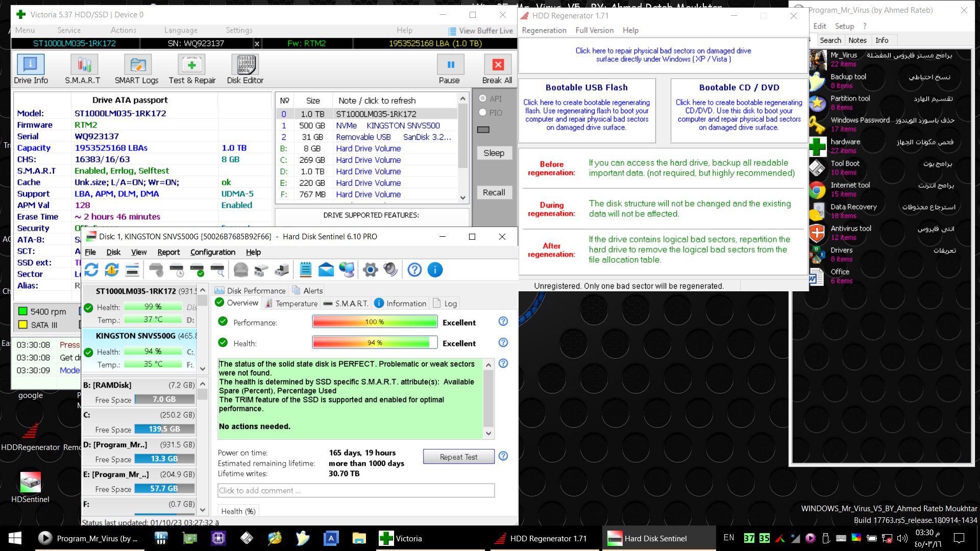Open the S.M.A.R.T panel in Victoria
This screenshot has width=980, height=551.
coord(83,69)
